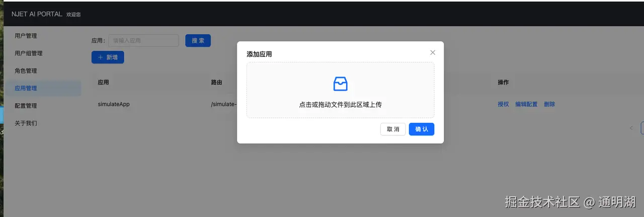
Task: Click the 确认 button in dialog
Action: pos(422,129)
